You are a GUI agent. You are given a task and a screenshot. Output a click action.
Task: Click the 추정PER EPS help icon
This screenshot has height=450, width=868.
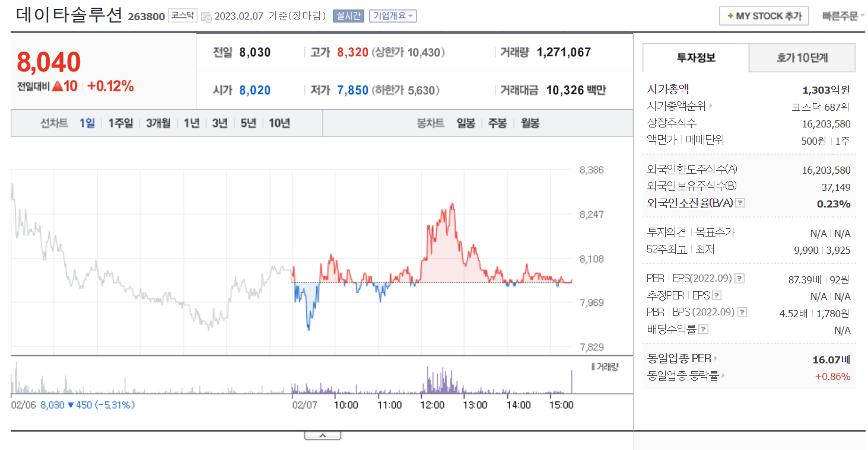717,295
